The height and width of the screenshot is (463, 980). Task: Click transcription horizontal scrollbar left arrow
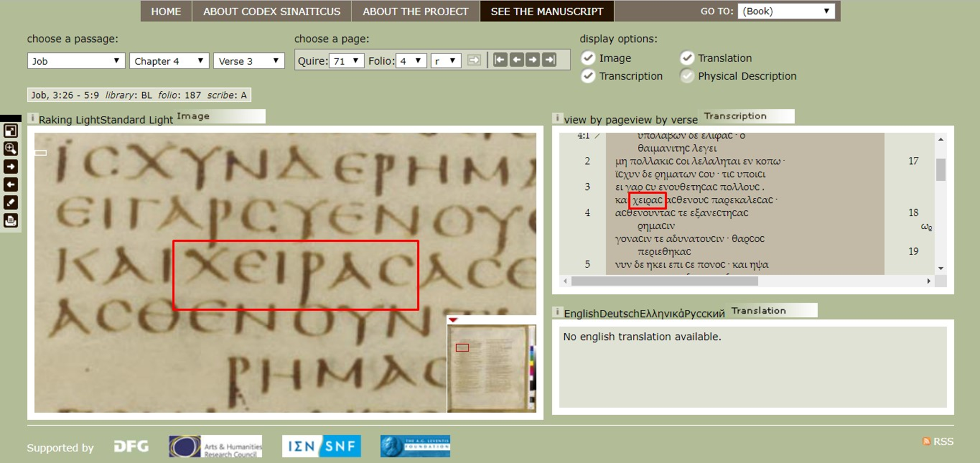(565, 281)
